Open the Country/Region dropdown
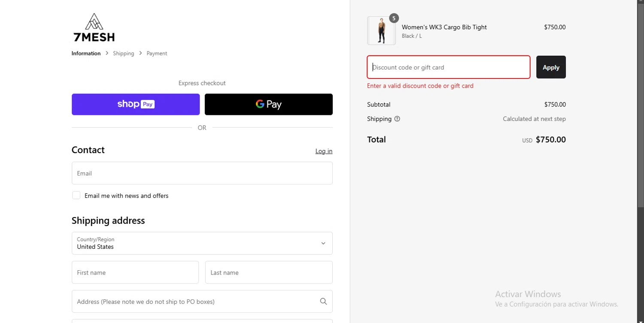 point(202,243)
